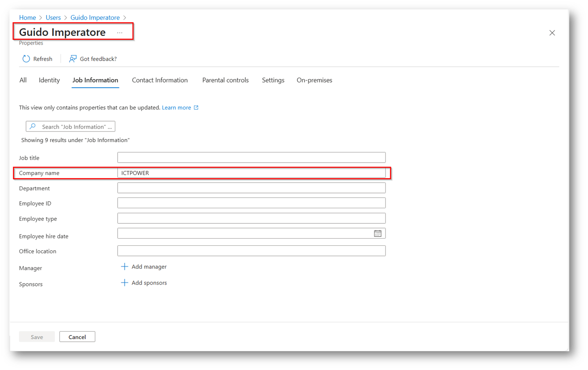Screen dimensions: 588x370
Task: Click the external link icon beside Learn more
Action: click(x=196, y=108)
